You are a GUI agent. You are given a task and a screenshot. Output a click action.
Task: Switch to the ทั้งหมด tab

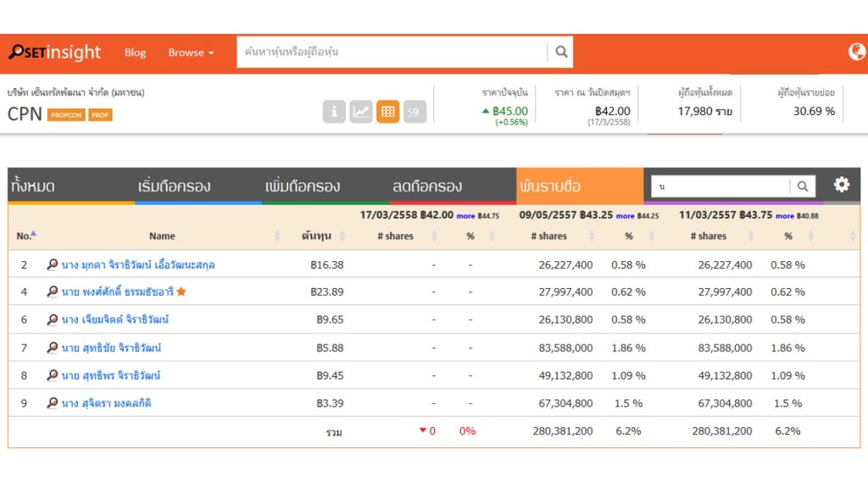click(71, 186)
